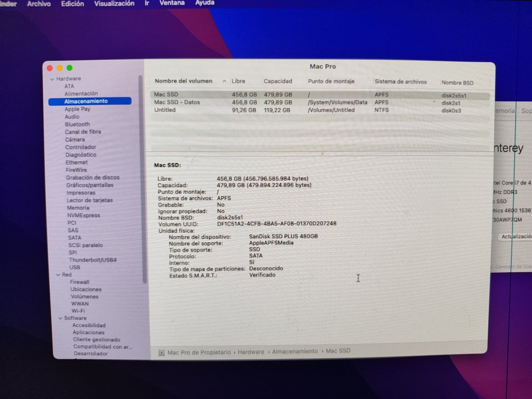Image resolution: width=532 pixels, height=399 pixels.
Task: Open the Edición menu
Action: click(x=72, y=4)
